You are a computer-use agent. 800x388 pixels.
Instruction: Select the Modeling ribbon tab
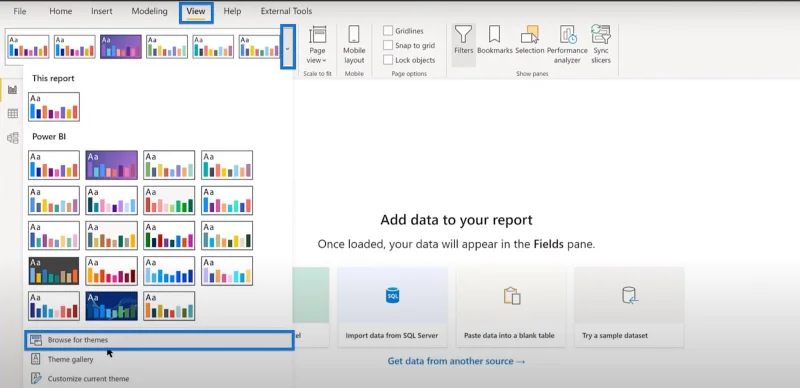coord(149,11)
